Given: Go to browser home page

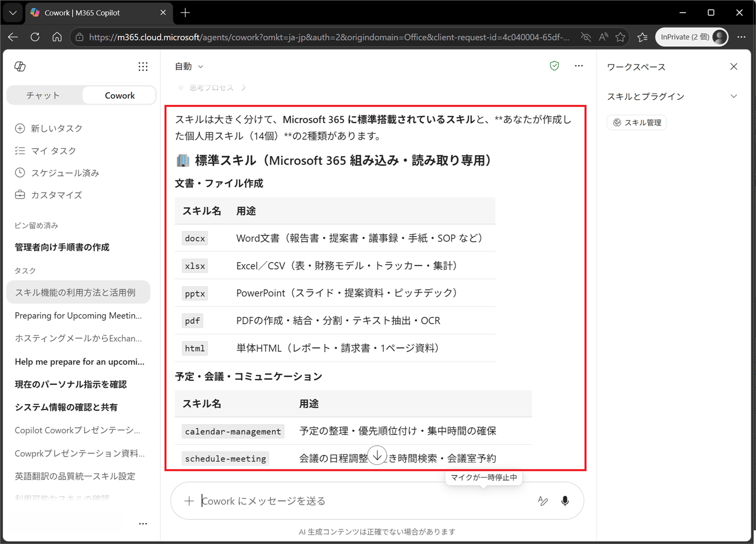Looking at the screenshot, I should (x=57, y=37).
